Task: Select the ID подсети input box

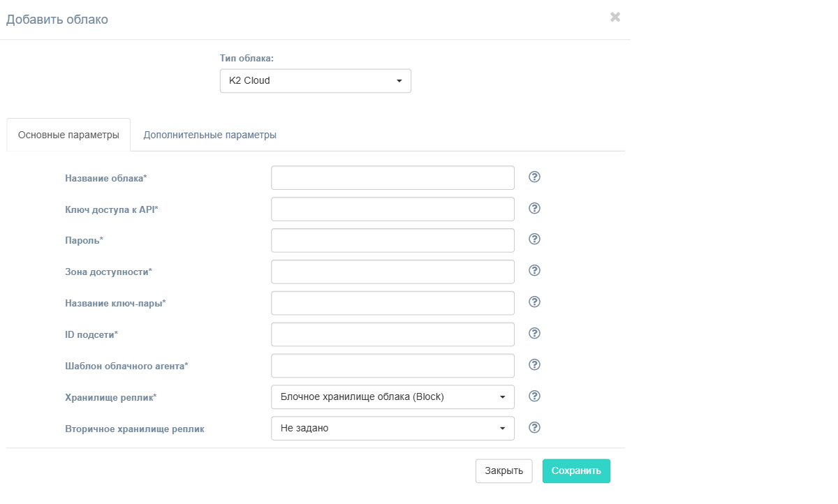Action: tap(392, 334)
